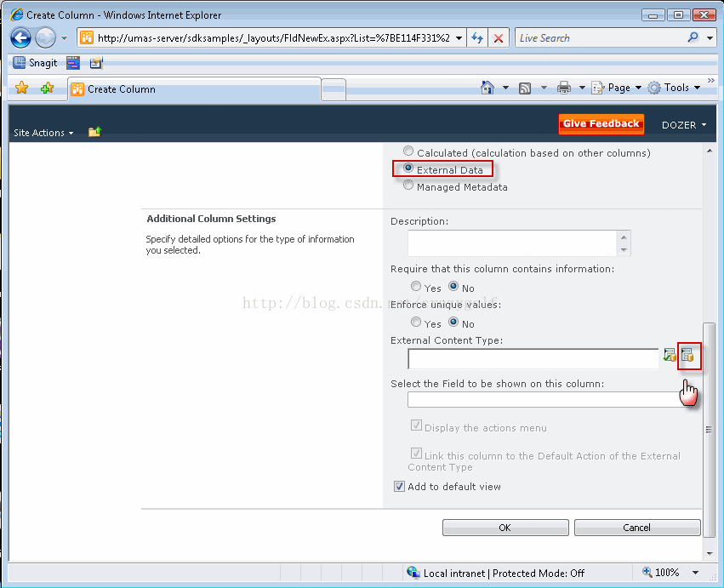Click the Home page icon
This screenshot has width=724, height=588.
click(487, 88)
